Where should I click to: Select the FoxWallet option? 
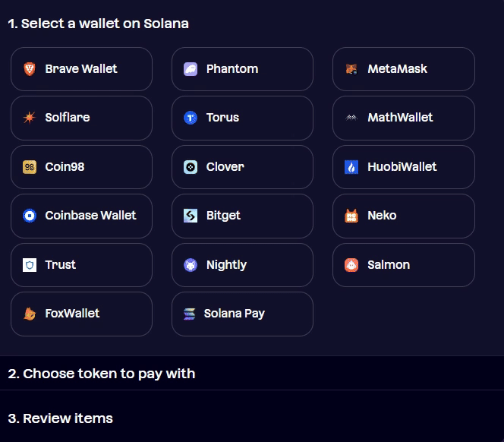click(81, 314)
